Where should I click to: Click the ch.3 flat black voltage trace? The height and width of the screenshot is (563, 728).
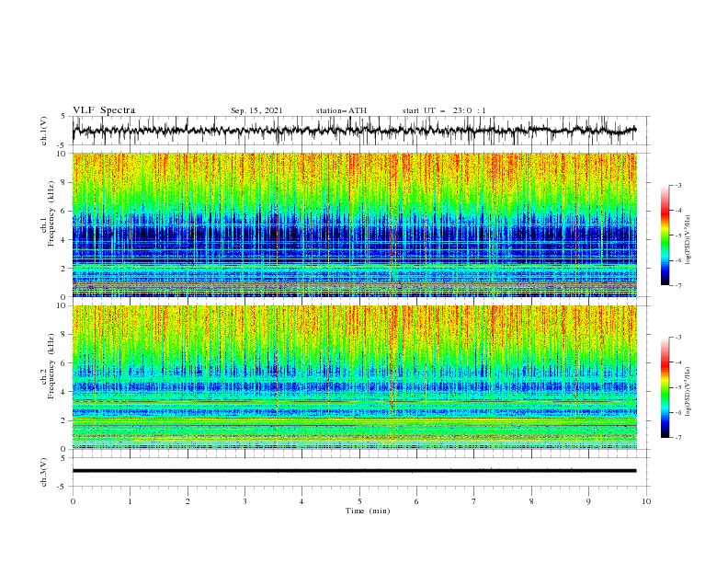pyautogui.click(x=354, y=471)
